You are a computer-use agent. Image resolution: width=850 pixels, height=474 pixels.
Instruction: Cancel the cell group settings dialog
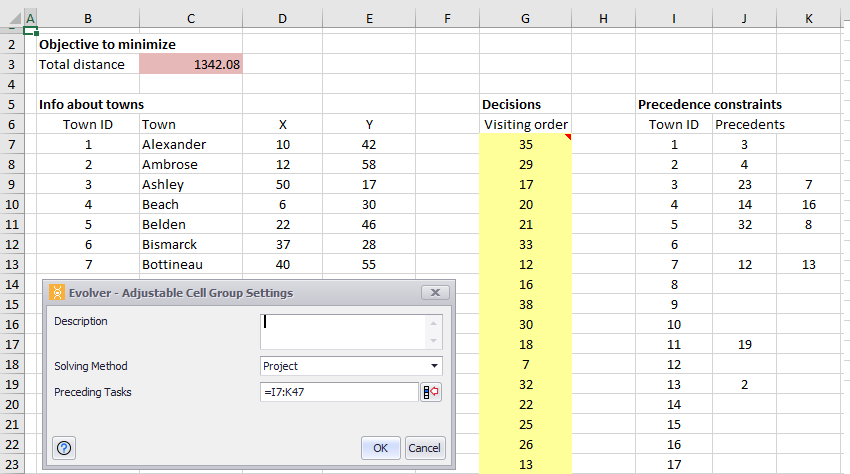[x=424, y=448]
